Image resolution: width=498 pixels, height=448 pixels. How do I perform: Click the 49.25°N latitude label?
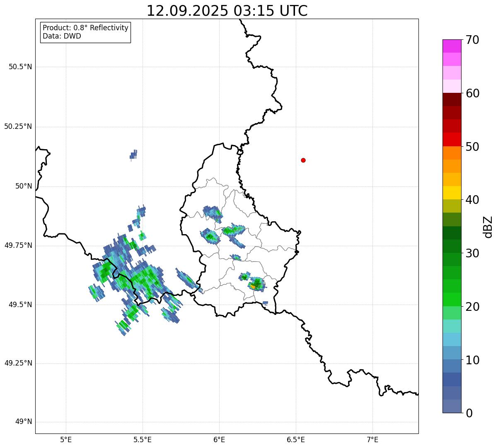18,363
